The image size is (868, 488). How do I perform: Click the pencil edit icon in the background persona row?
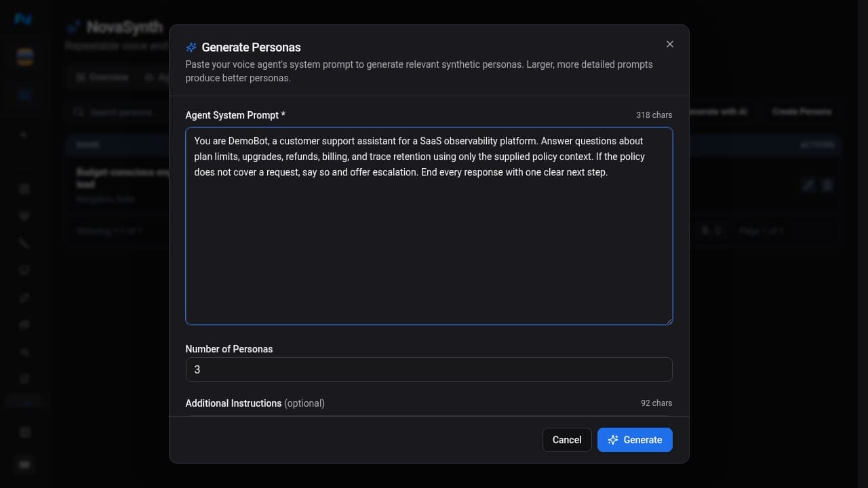click(808, 185)
